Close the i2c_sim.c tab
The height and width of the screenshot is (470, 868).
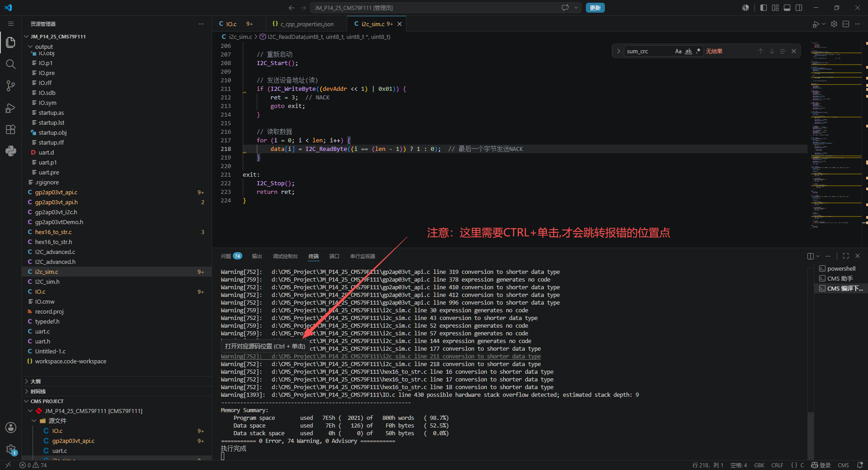(400, 24)
